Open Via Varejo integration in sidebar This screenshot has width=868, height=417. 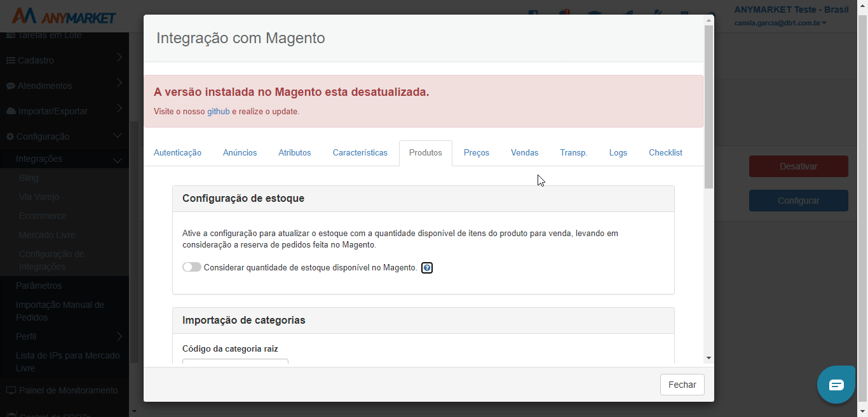pyautogui.click(x=39, y=197)
